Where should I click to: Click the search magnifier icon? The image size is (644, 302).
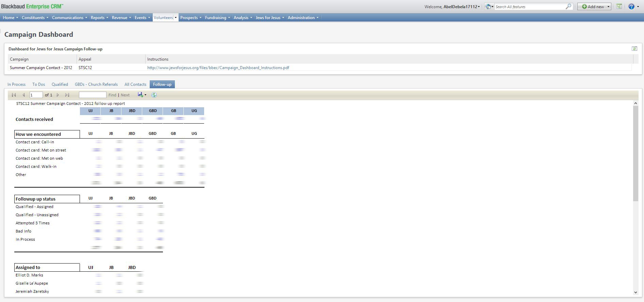click(568, 6)
